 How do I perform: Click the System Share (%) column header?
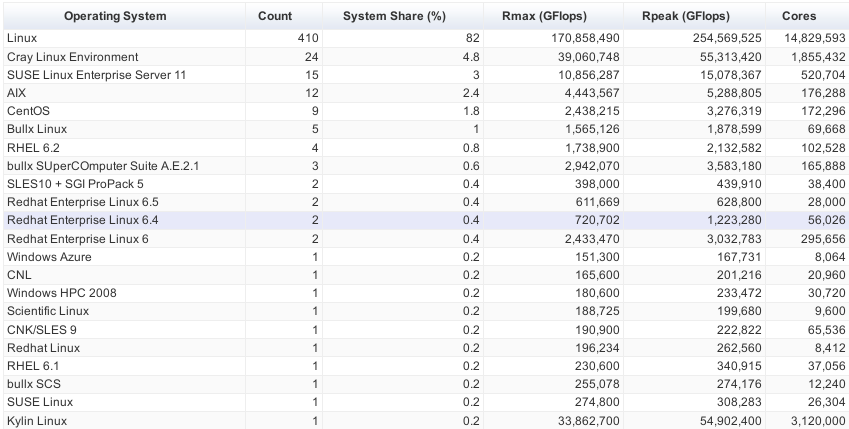coord(403,16)
